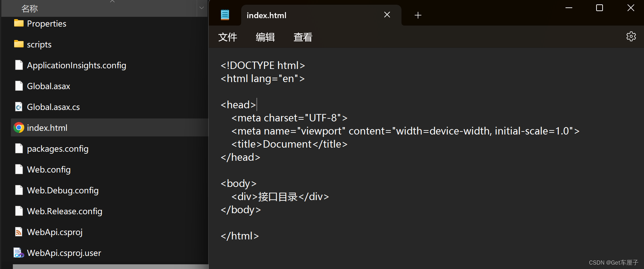The width and height of the screenshot is (644, 269).
Task: Select Global.asax.cs file name
Action: (x=53, y=107)
